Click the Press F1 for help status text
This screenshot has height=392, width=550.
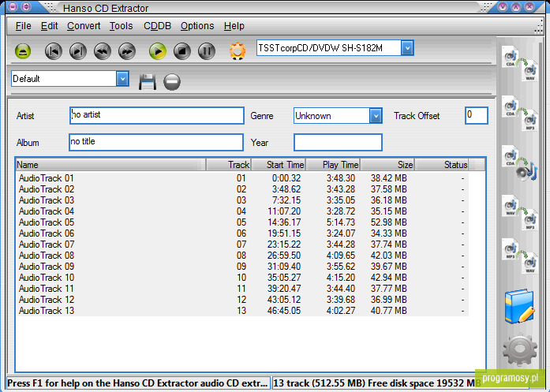137,383
